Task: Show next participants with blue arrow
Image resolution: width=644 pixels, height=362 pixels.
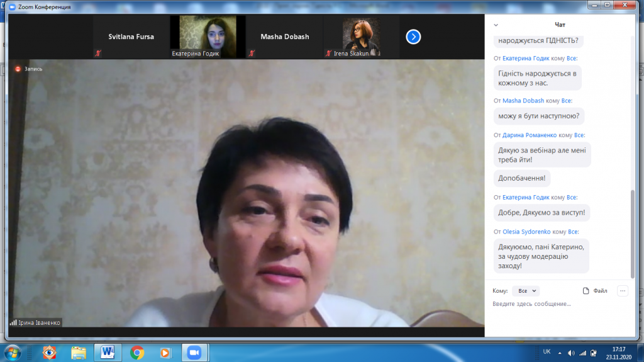Action: pyautogui.click(x=413, y=37)
